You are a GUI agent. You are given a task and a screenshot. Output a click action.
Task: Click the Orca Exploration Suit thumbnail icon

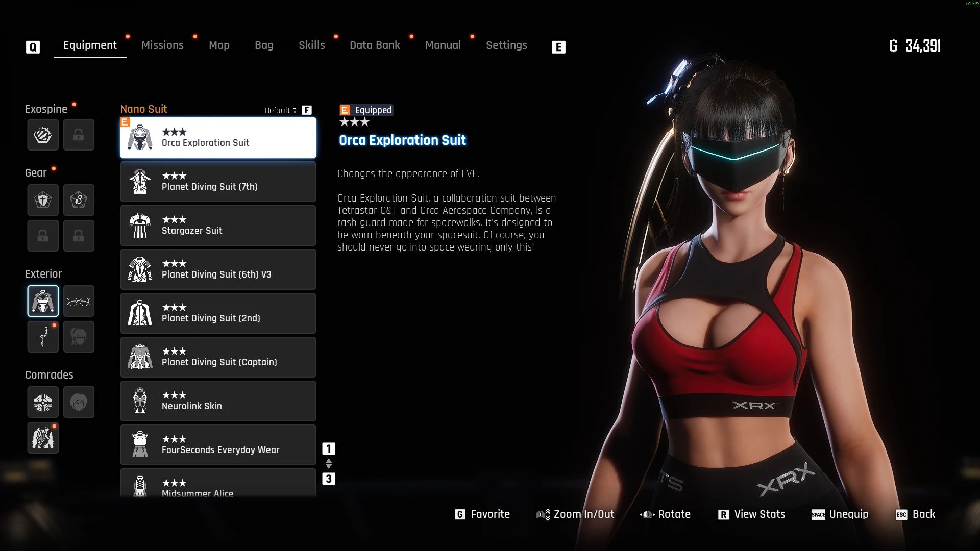click(140, 138)
